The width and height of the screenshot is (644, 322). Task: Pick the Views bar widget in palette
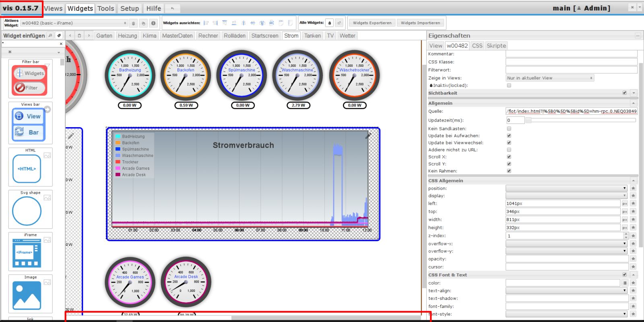[x=31, y=123]
